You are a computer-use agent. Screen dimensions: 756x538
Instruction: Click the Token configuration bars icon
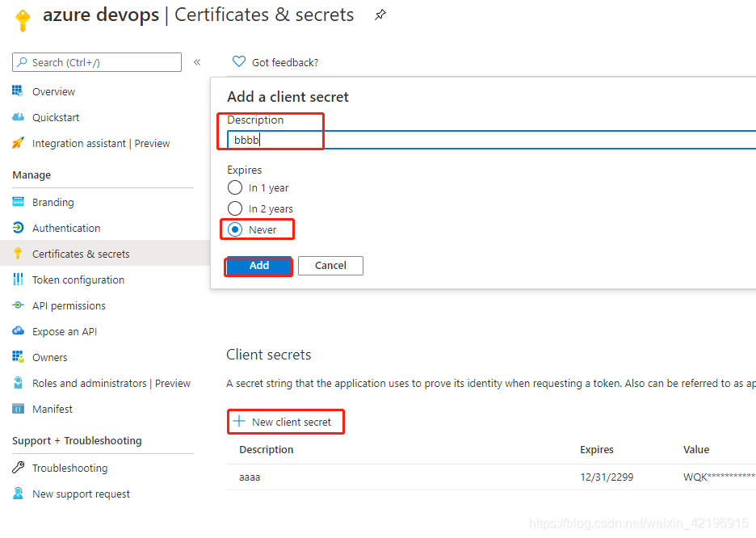pyautogui.click(x=18, y=280)
